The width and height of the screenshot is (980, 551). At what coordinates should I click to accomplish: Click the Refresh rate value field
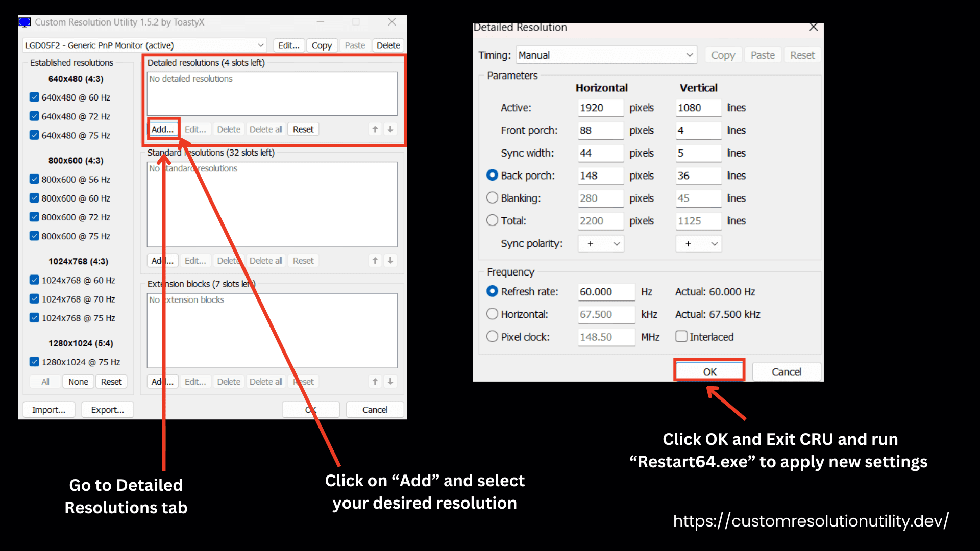pos(606,292)
